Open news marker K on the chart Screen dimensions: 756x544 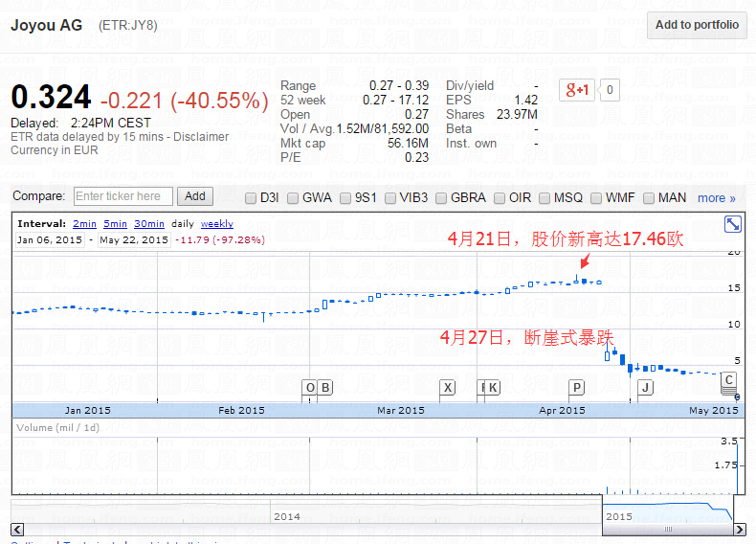click(x=493, y=388)
